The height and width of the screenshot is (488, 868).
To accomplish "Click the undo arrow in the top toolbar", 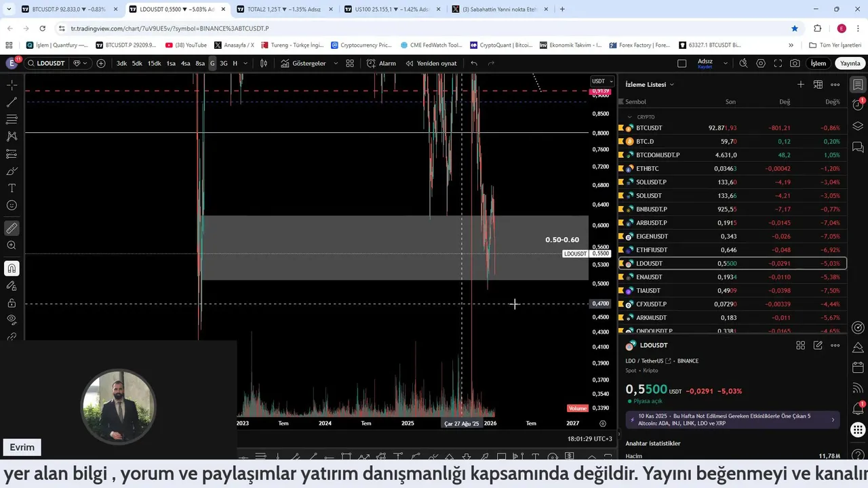I will [474, 63].
